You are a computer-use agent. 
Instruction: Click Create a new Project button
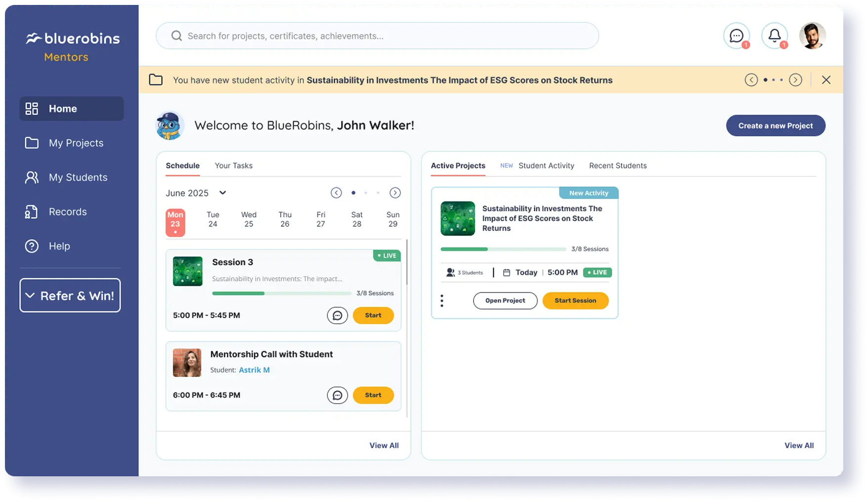[776, 125]
